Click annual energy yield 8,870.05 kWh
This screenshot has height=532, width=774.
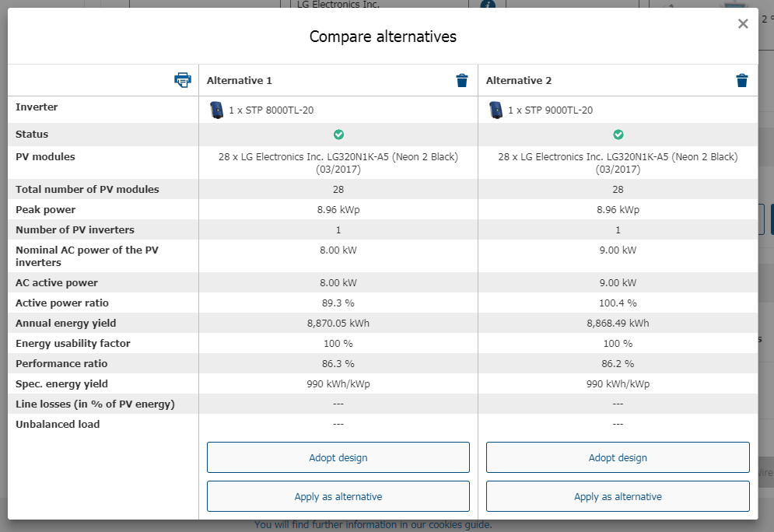coord(338,324)
